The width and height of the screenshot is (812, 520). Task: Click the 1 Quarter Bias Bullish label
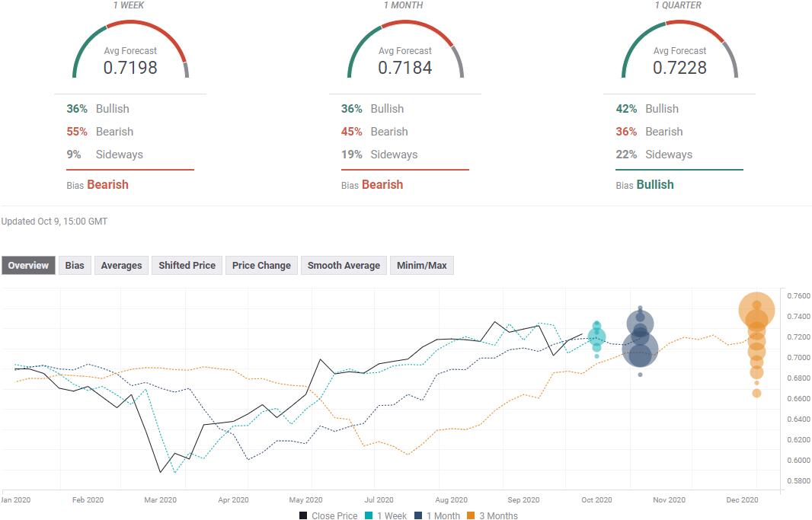(x=644, y=185)
